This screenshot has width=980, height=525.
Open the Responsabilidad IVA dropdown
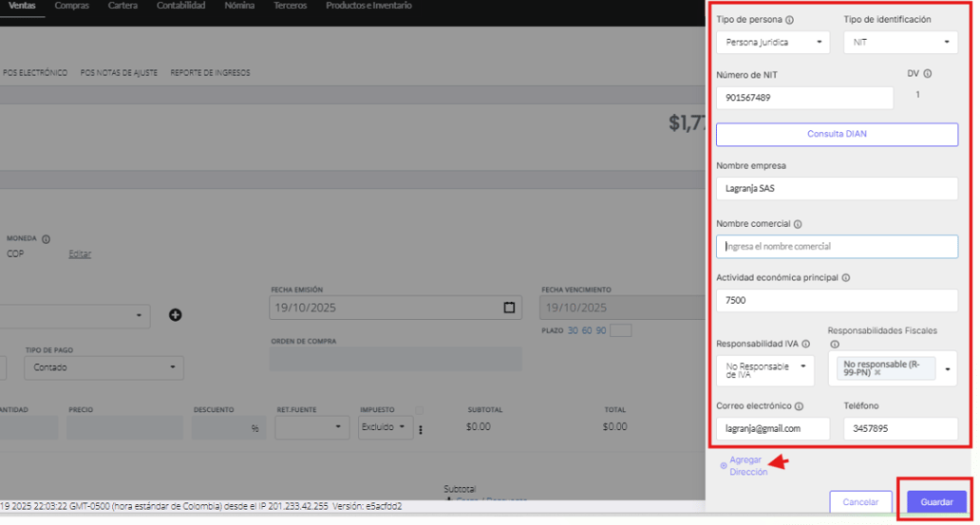(765, 369)
